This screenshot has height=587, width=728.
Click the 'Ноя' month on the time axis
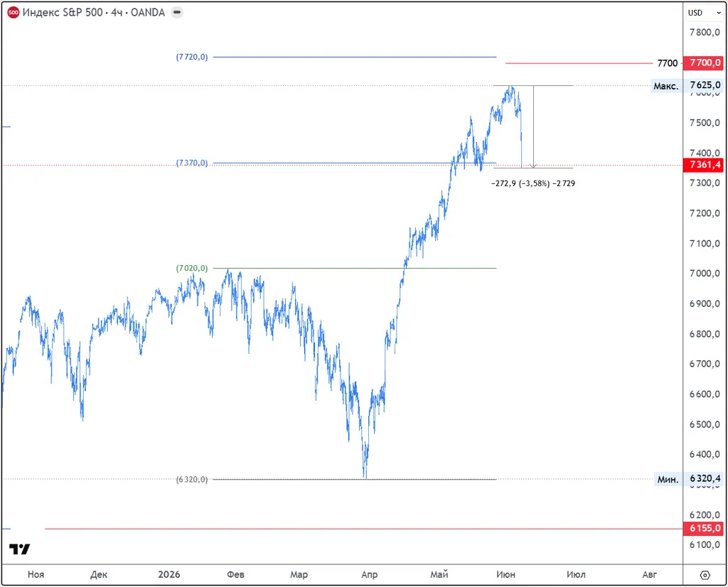tap(36, 574)
